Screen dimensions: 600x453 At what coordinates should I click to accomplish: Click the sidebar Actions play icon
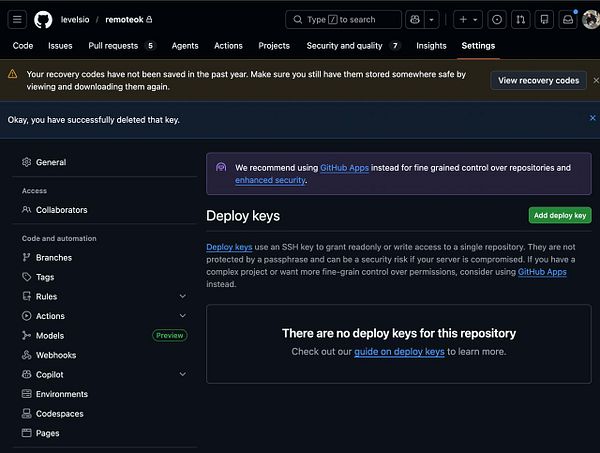click(26, 316)
